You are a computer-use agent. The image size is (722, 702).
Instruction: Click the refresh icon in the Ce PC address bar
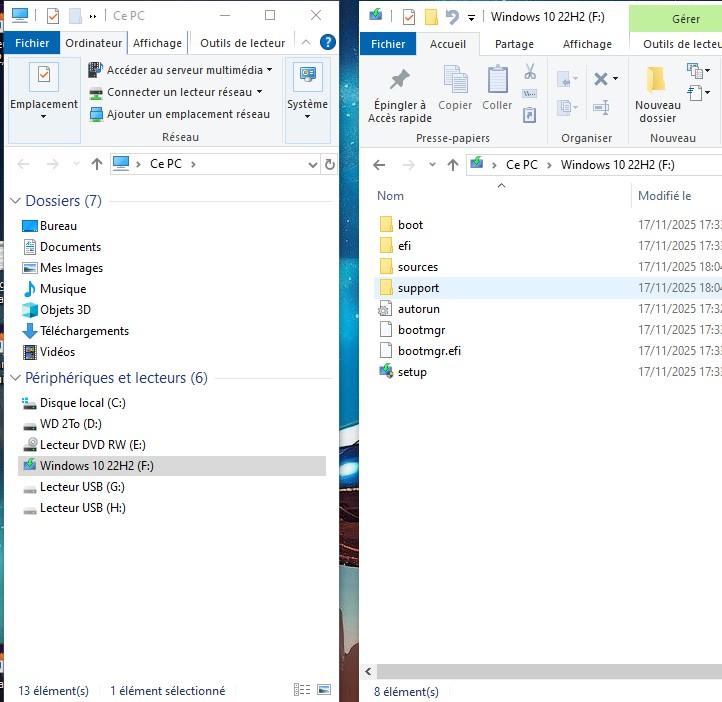330,164
